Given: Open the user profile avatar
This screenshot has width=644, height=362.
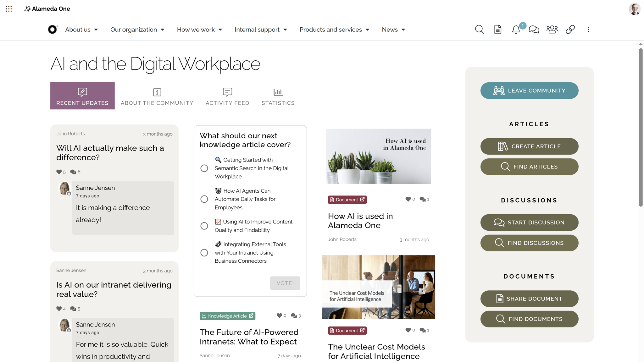Looking at the screenshot, I should (635, 9).
